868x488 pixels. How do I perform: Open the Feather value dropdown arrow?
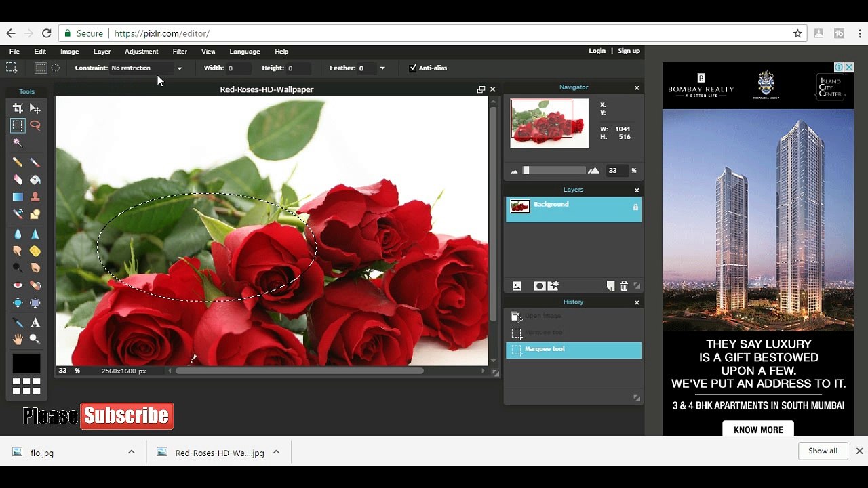coord(382,68)
